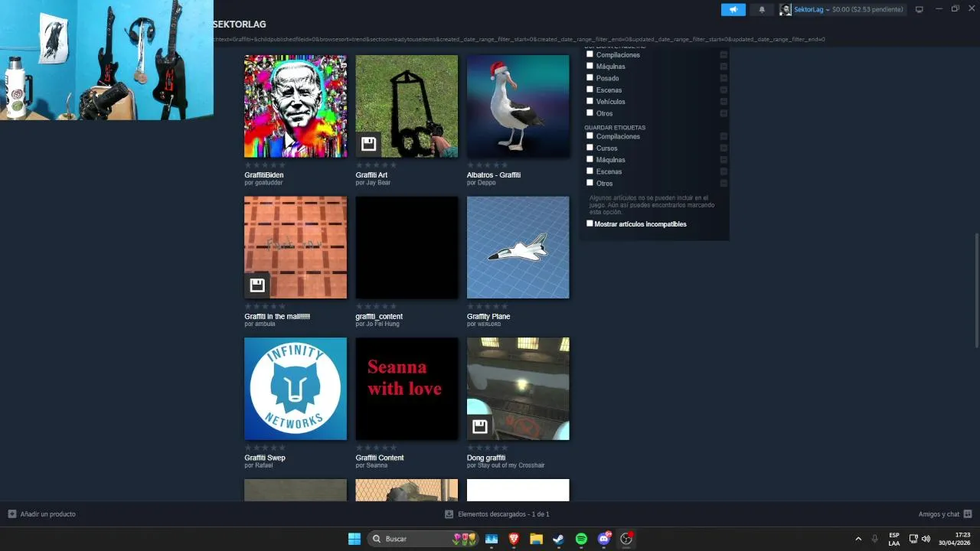Enter Big Picture mode via monitor icon
Screen dimensions: 980x551
(920, 9)
